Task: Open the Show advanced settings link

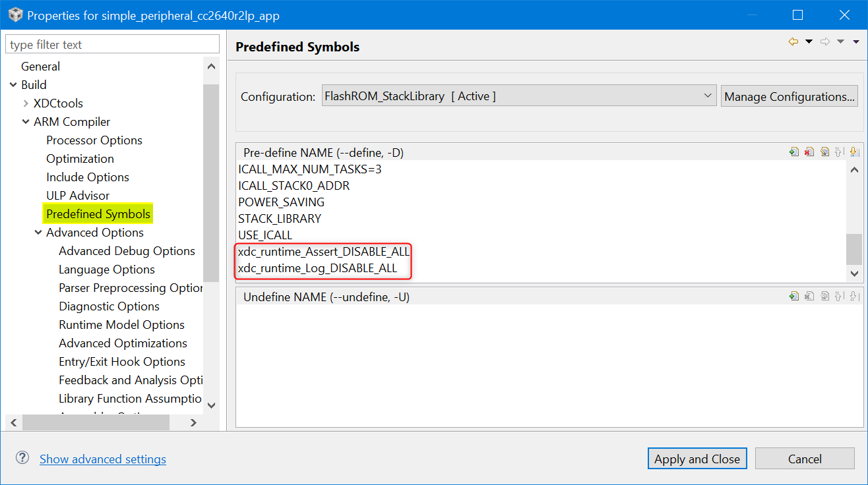Action: point(103,459)
